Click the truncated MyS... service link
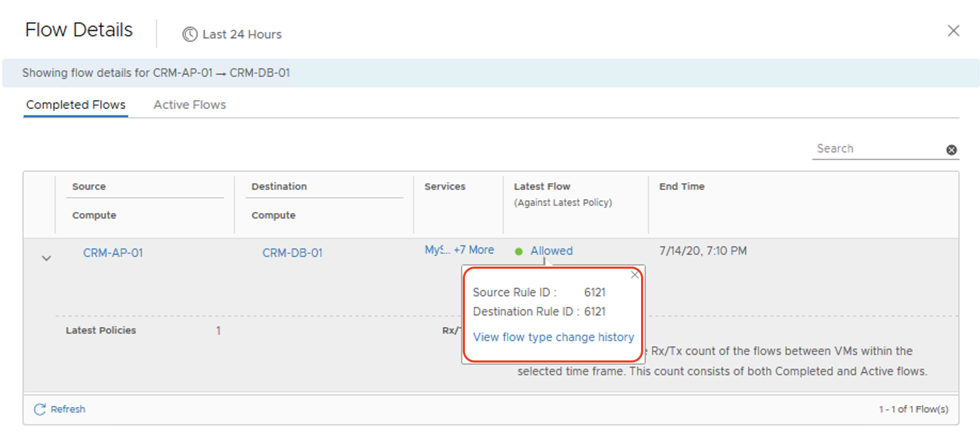 pos(437,250)
